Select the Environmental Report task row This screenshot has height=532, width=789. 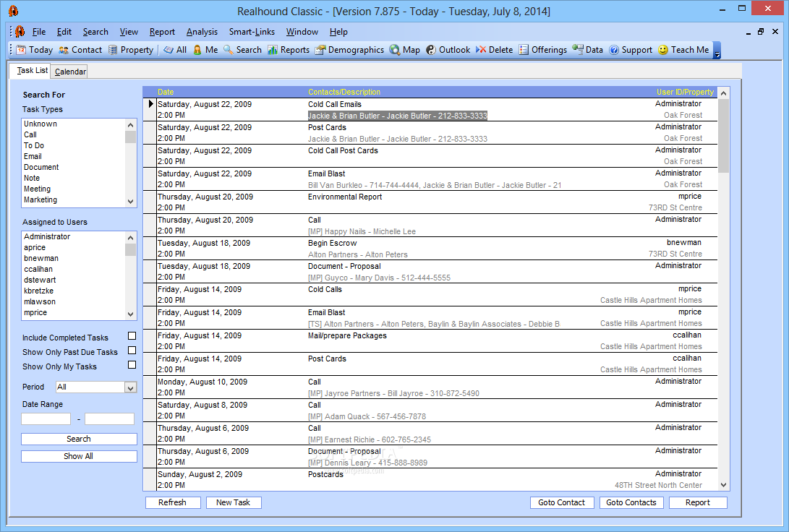click(x=430, y=202)
